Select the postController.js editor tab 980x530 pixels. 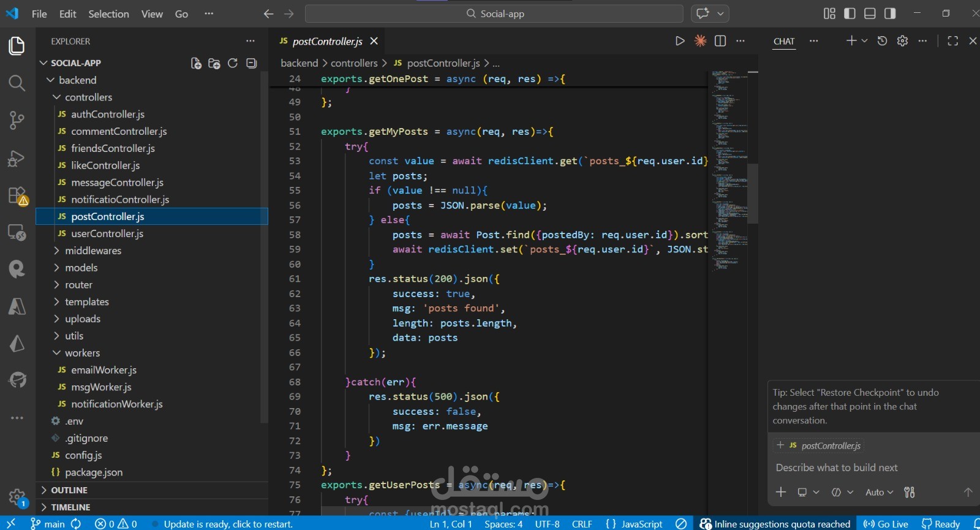pyautogui.click(x=327, y=41)
